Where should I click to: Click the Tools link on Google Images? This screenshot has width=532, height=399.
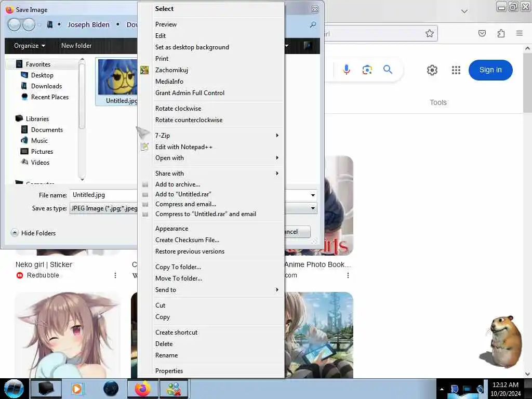coord(438,102)
